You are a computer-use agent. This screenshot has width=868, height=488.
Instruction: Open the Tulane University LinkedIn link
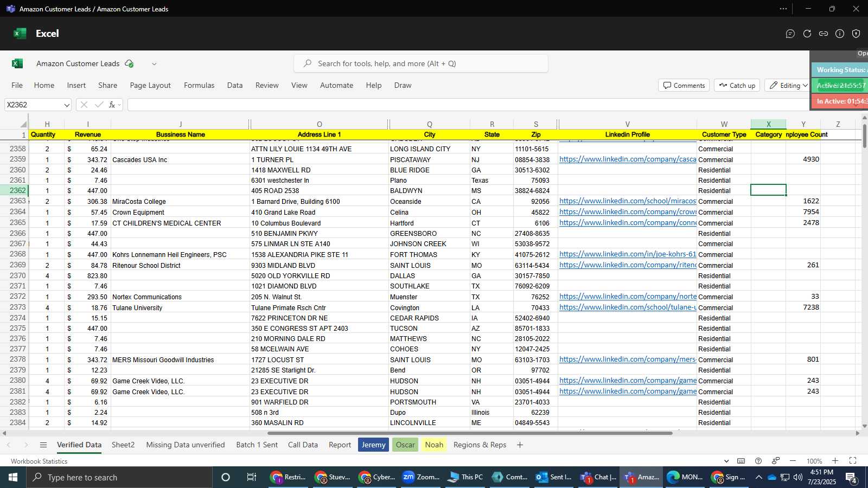[x=628, y=307]
